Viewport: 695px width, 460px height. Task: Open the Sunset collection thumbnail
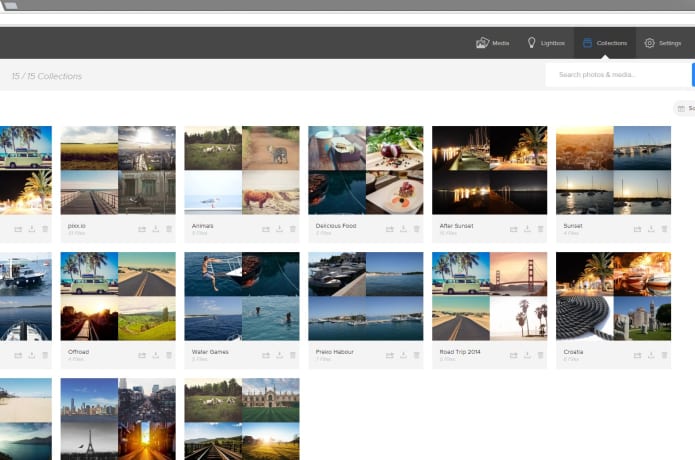click(613, 170)
